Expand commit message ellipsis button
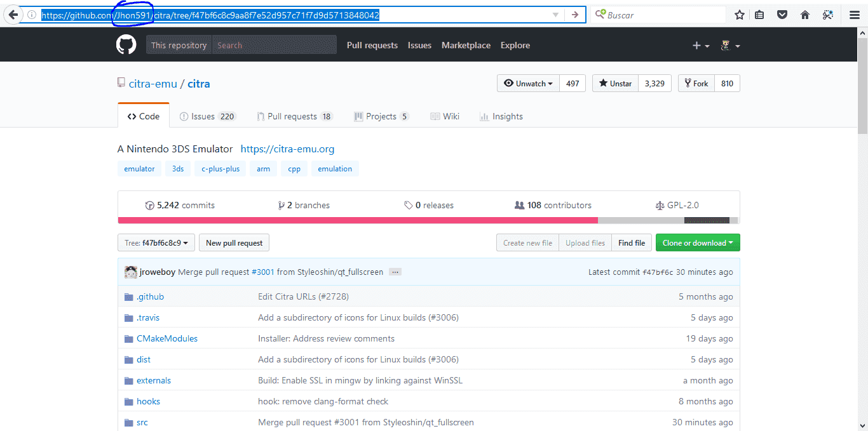 (395, 272)
